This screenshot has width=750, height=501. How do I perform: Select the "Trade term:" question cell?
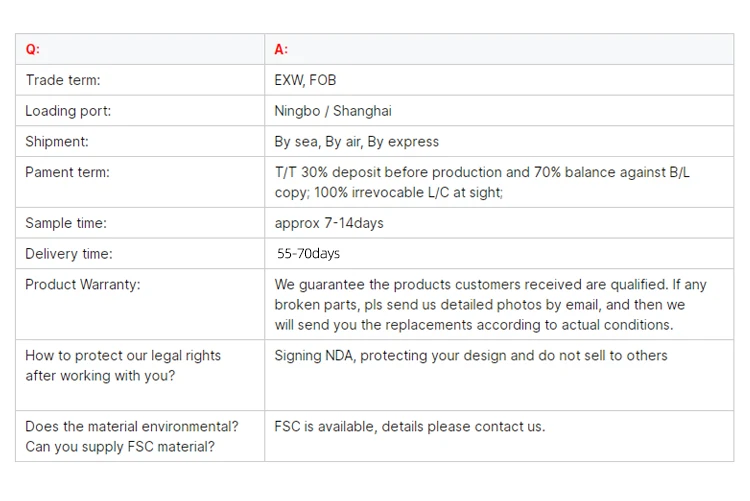coord(63,80)
